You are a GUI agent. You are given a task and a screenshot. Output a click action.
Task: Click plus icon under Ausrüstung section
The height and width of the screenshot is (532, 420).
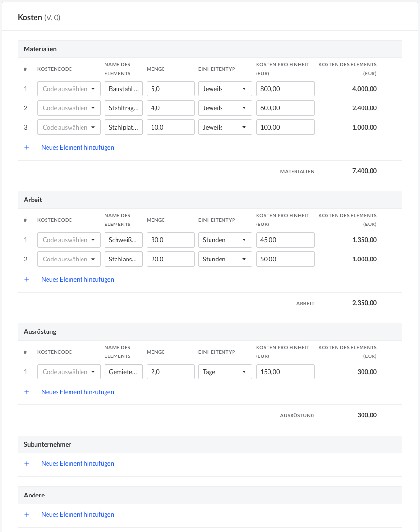click(27, 392)
